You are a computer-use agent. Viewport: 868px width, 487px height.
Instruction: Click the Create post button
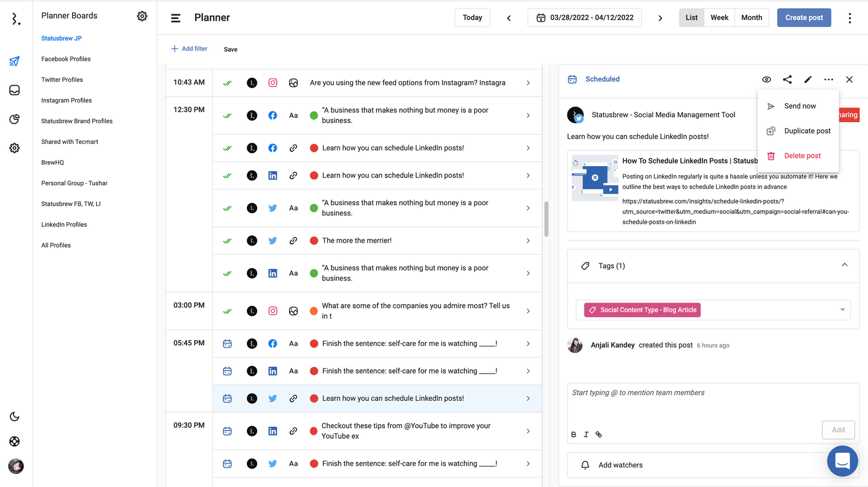(803, 17)
